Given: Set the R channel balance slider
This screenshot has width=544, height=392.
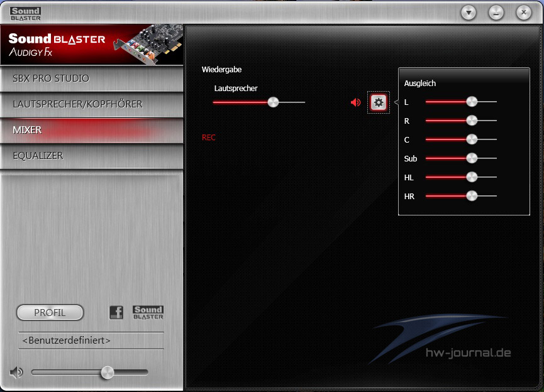Looking at the screenshot, I should click(x=461, y=121).
